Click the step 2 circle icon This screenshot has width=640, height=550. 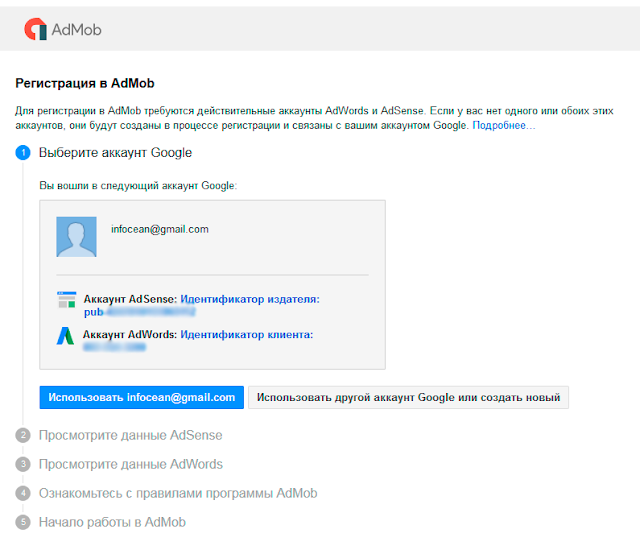[x=23, y=435]
